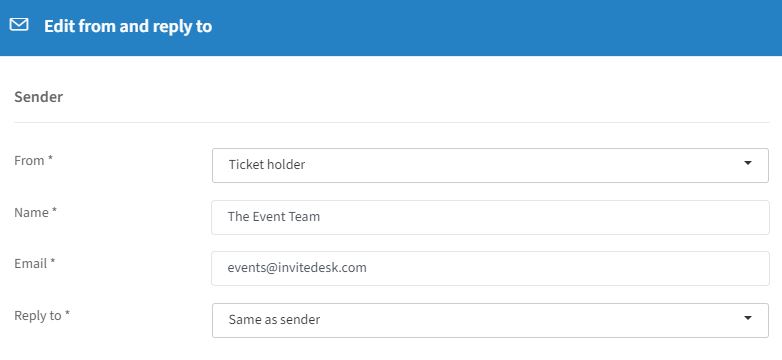Screen dimensions: 782x360
Task: Click the 'The Event Team' text
Action: pyautogui.click(x=274, y=216)
